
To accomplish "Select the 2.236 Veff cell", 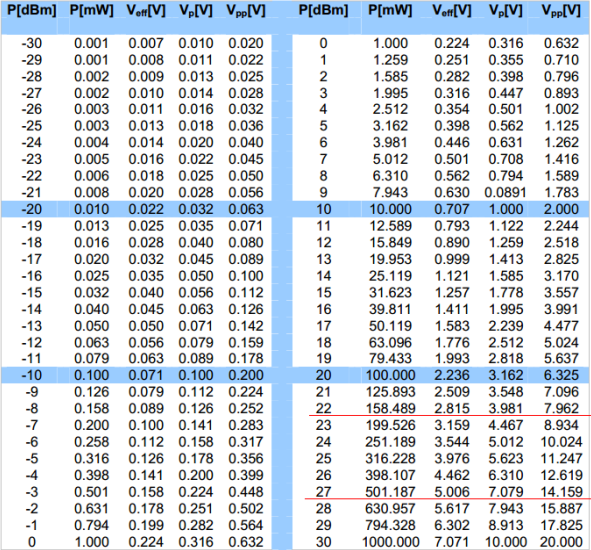I will 452,375.
